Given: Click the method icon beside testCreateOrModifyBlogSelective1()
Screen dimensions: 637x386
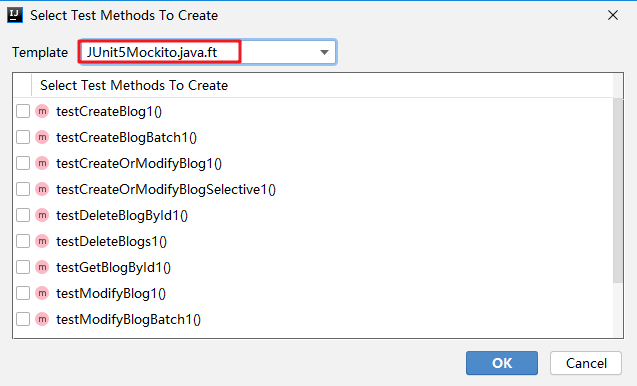Looking at the screenshot, I should click(42, 189).
